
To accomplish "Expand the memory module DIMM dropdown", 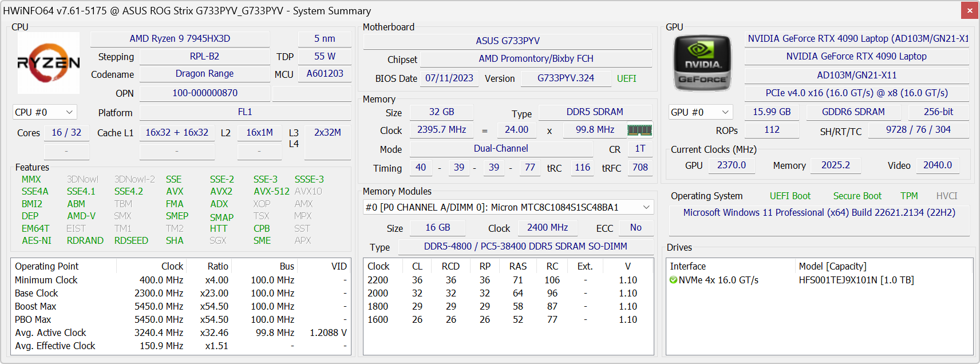I will tap(508, 207).
